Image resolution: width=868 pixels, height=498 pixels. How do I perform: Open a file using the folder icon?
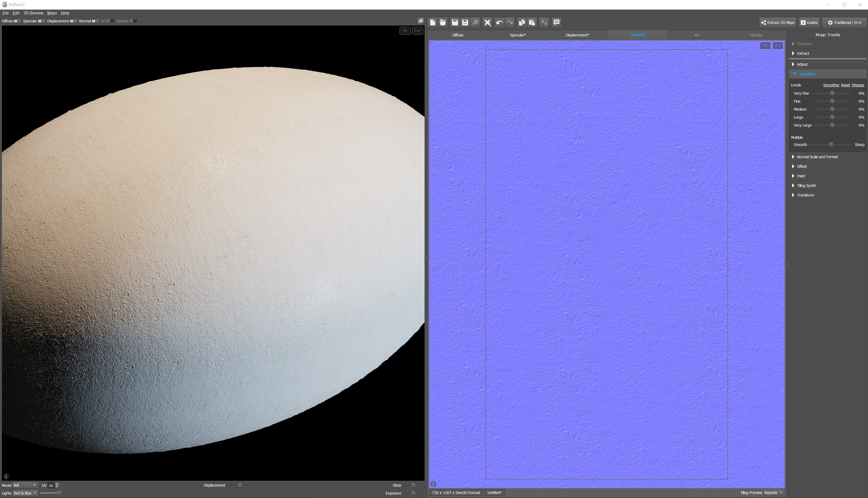[x=443, y=23]
